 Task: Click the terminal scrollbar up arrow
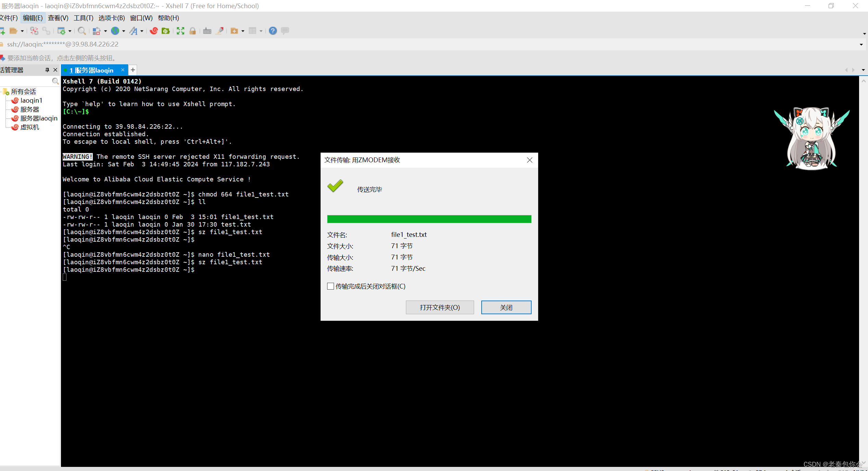pos(864,81)
